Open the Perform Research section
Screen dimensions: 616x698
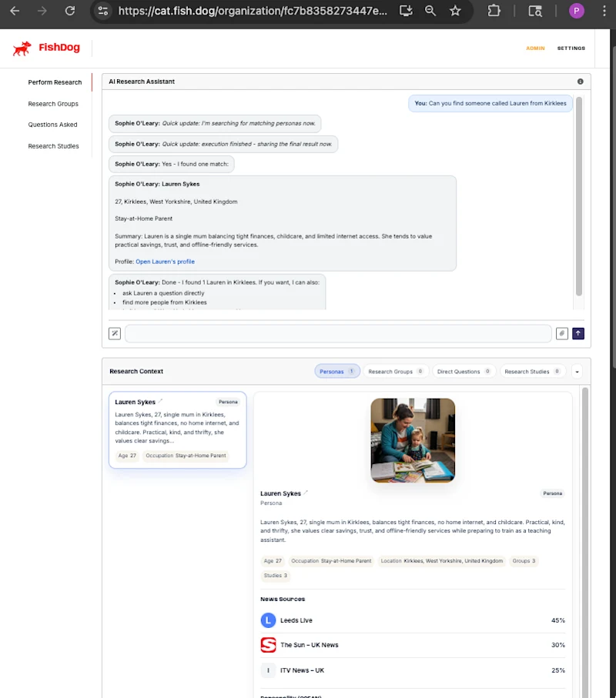[55, 82]
